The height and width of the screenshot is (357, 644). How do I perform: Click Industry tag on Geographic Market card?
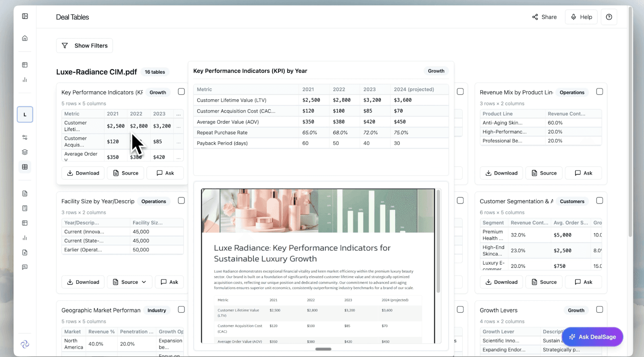(x=157, y=310)
